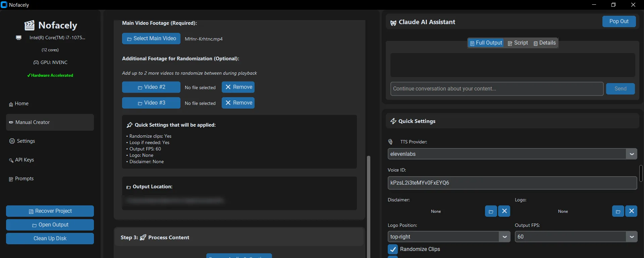644x258 pixels.
Task: Click the Hardware Accelerated status text
Action: [50, 75]
